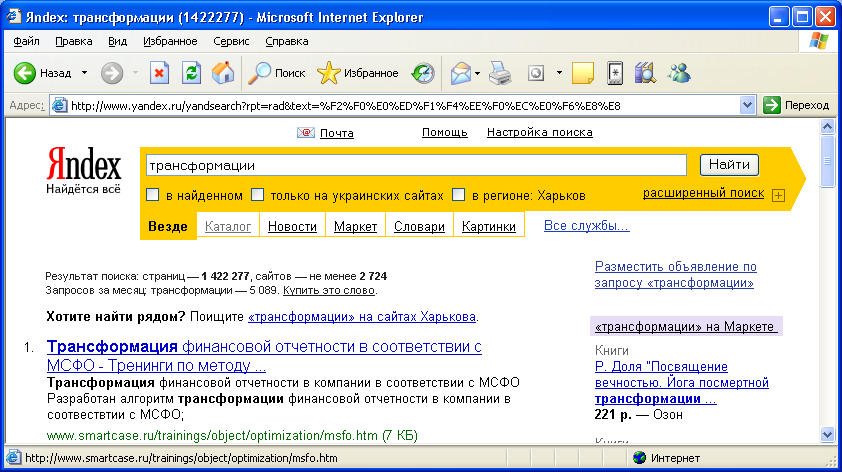Click the Windows flag logo icon
The width and height of the screenshot is (842, 472).
click(819, 41)
